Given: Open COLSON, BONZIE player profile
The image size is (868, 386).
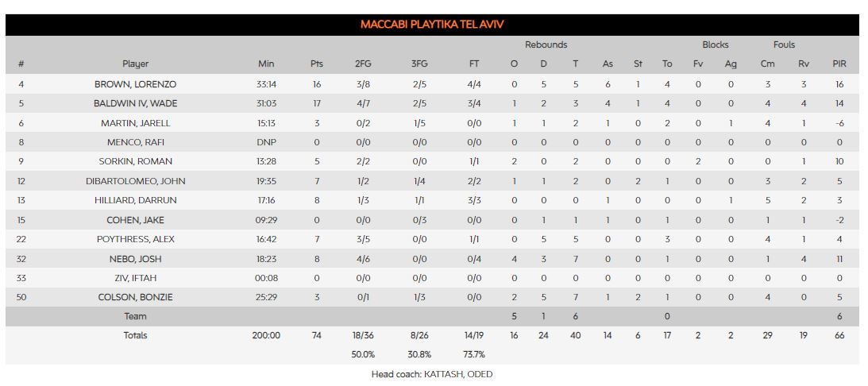Looking at the screenshot, I should [x=135, y=297].
